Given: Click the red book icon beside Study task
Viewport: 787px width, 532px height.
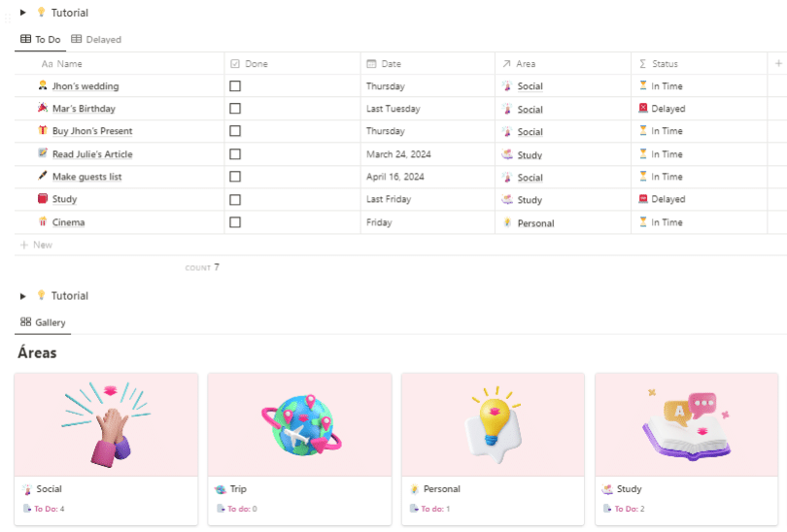Looking at the screenshot, I should [x=43, y=199].
